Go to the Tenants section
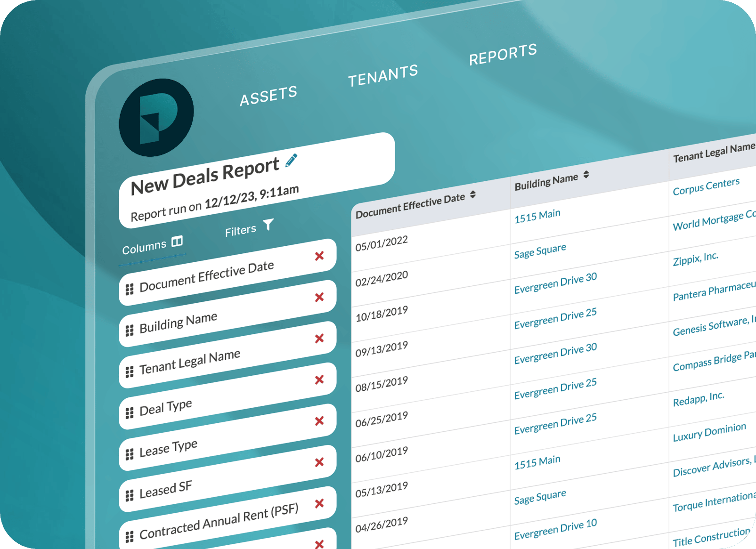The height and width of the screenshot is (549, 756). (x=382, y=75)
